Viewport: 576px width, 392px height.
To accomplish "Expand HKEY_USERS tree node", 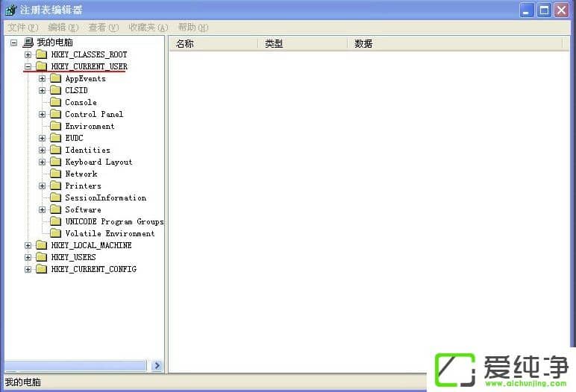I will [x=28, y=257].
